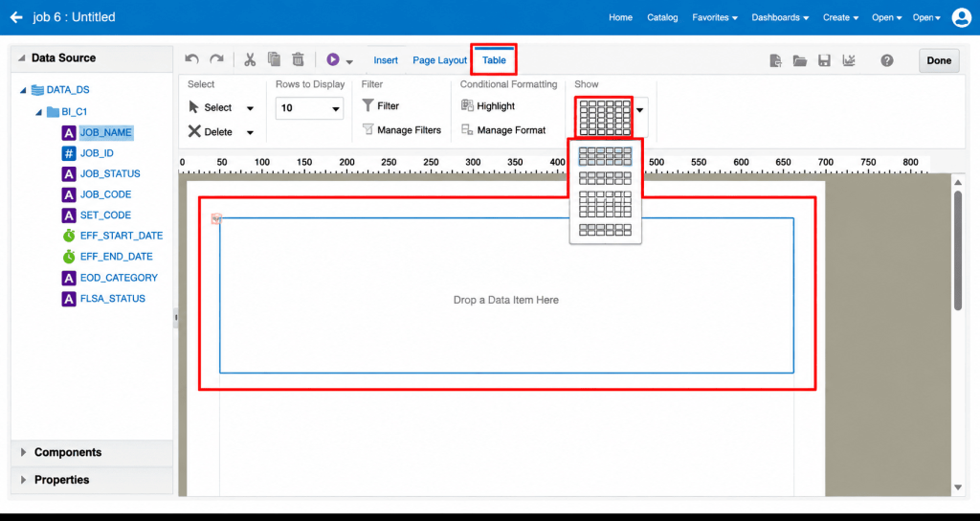Expand the Components panel
Screen dimensions: 980x521
pyautogui.click(x=23, y=452)
